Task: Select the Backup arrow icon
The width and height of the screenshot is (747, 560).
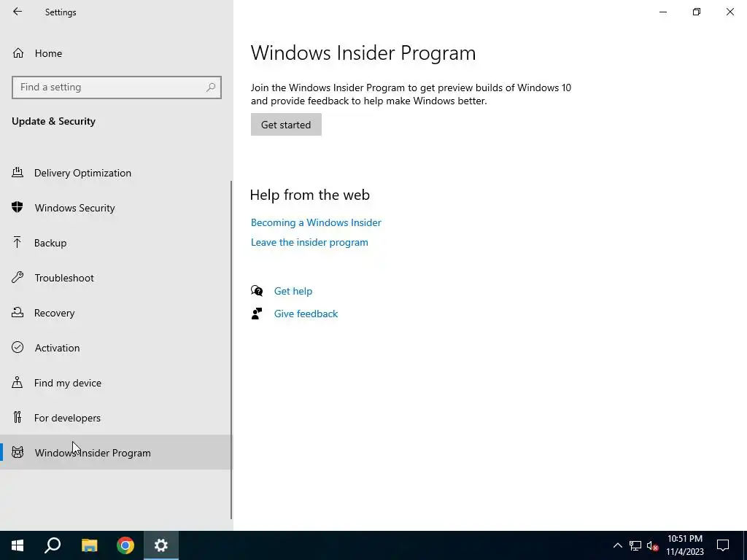Action: coord(18,242)
